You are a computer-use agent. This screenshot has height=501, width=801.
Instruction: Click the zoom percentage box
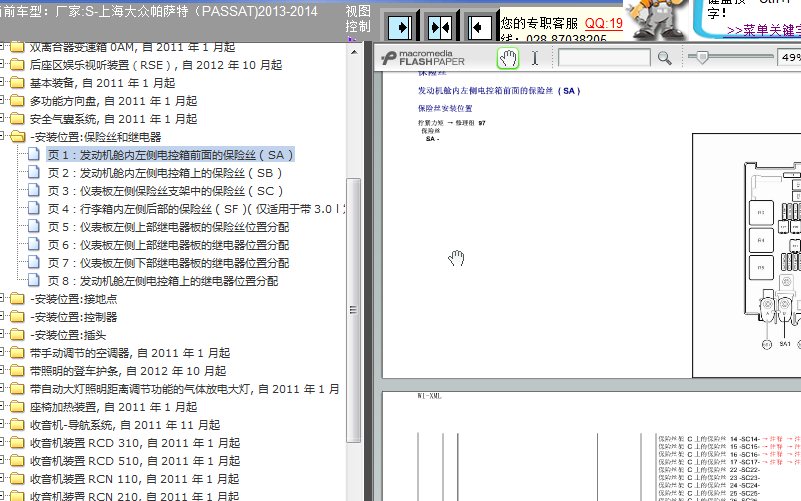(x=789, y=57)
